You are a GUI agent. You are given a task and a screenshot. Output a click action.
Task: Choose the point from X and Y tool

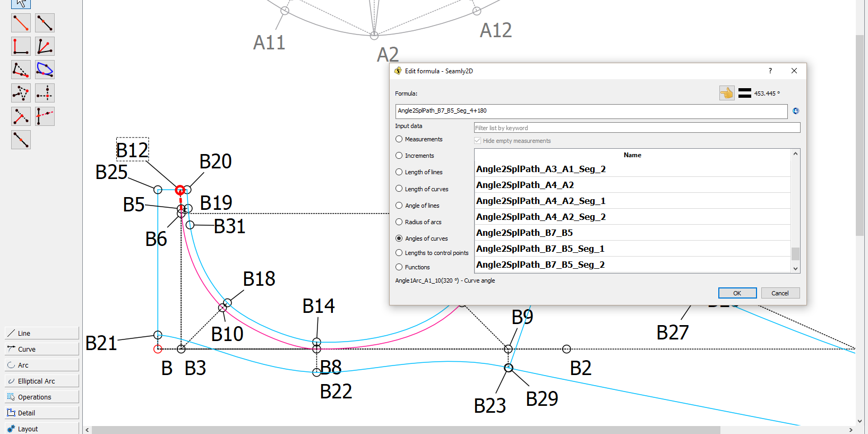[x=45, y=93]
